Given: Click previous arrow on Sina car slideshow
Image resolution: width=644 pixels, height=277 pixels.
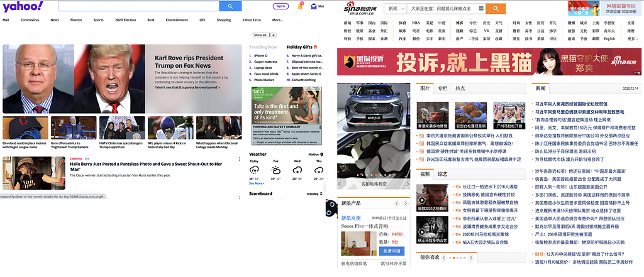Looking at the screenshot, I should click(340, 184).
